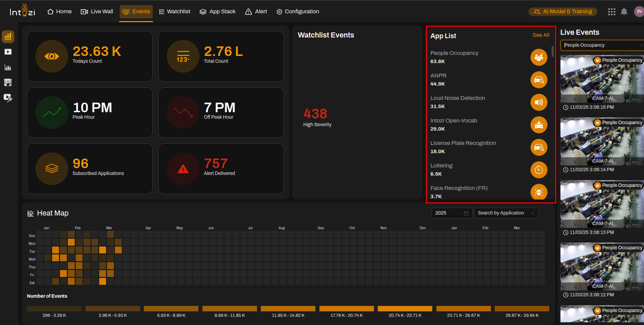Open the notifications bell icon
The width and height of the screenshot is (644, 325).
(x=624, y=12)
